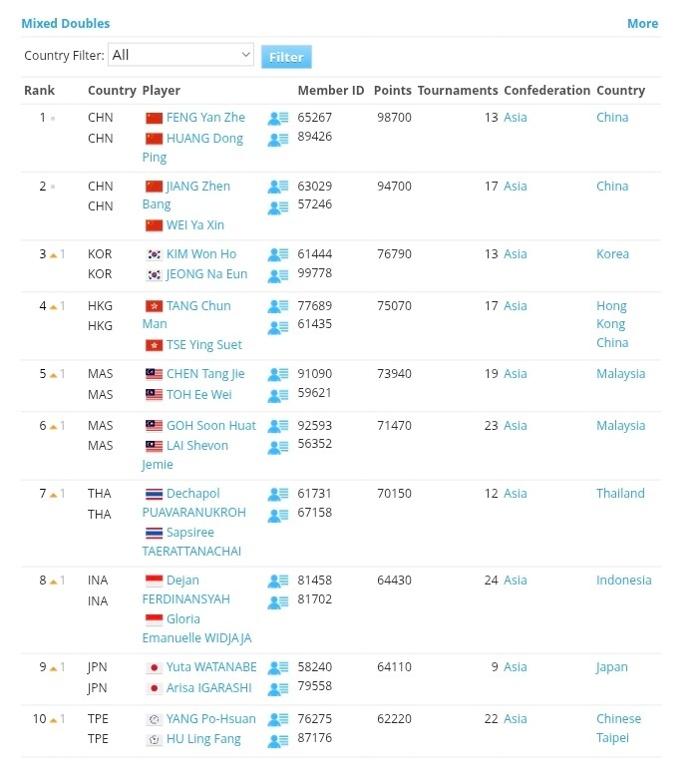Open profile card icon for member 61435
This screenshot has width=700, height=783.
click(277, 327)
